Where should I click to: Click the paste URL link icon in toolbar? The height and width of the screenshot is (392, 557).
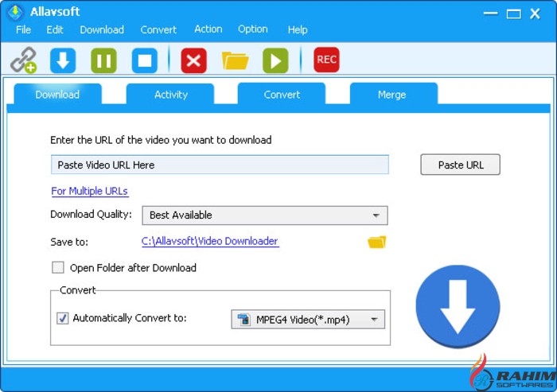pos(23,60)
